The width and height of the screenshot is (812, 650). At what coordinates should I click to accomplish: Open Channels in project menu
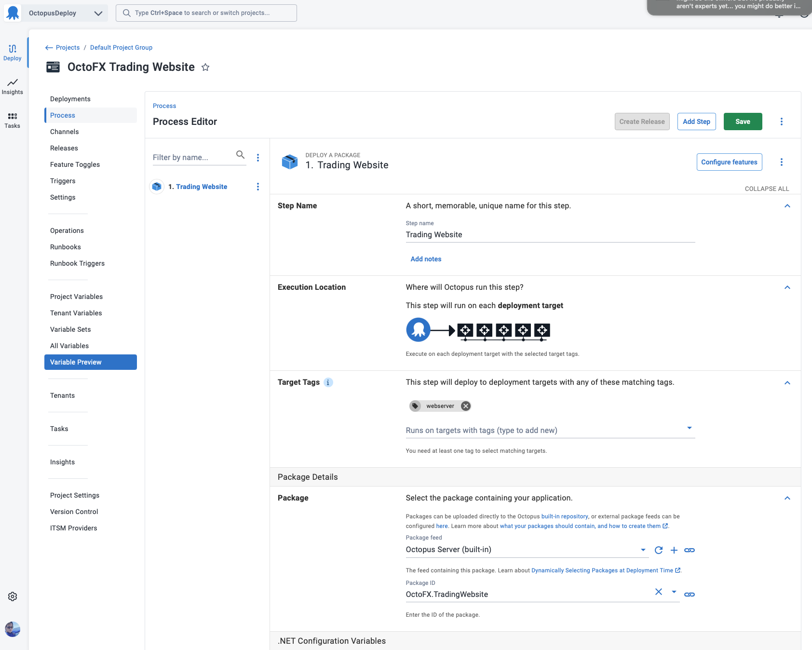[x=65, y=132]
